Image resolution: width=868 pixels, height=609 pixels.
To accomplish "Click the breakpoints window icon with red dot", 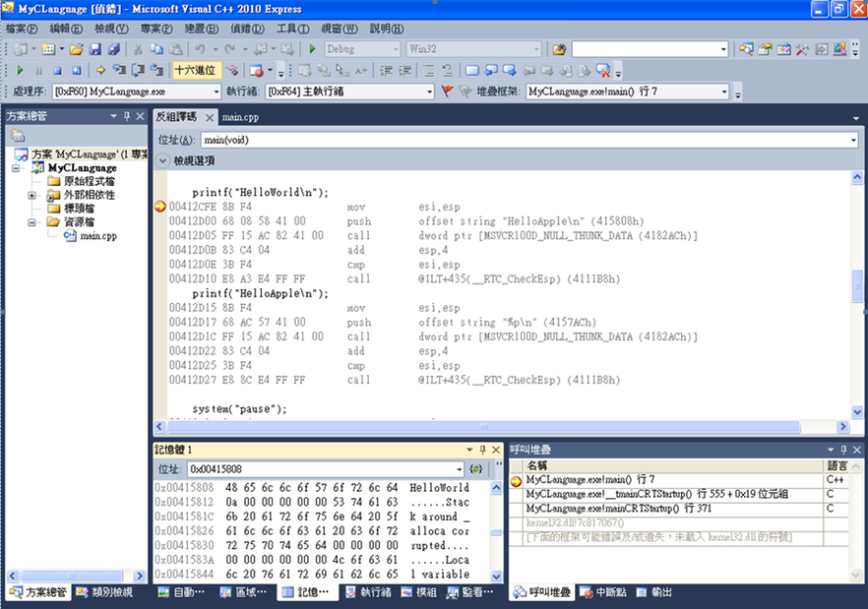I will [256, 70].
